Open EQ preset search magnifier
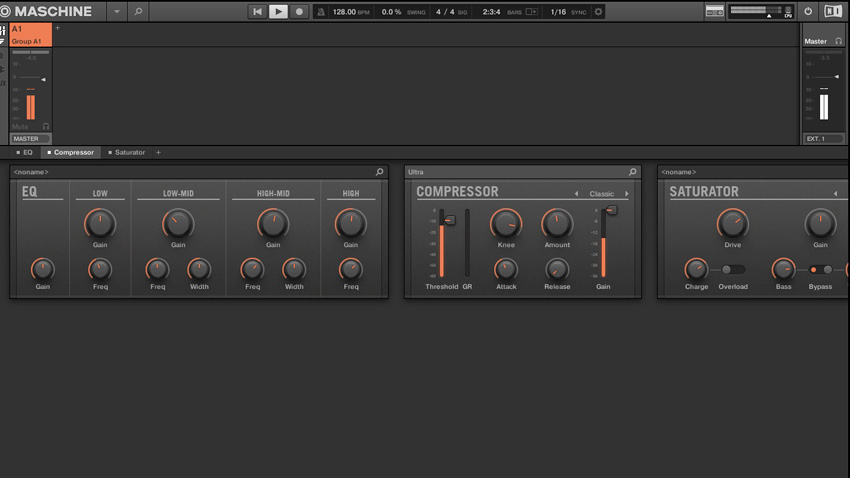The height and width of the screenshot is (478, 850). click(379, 172)
